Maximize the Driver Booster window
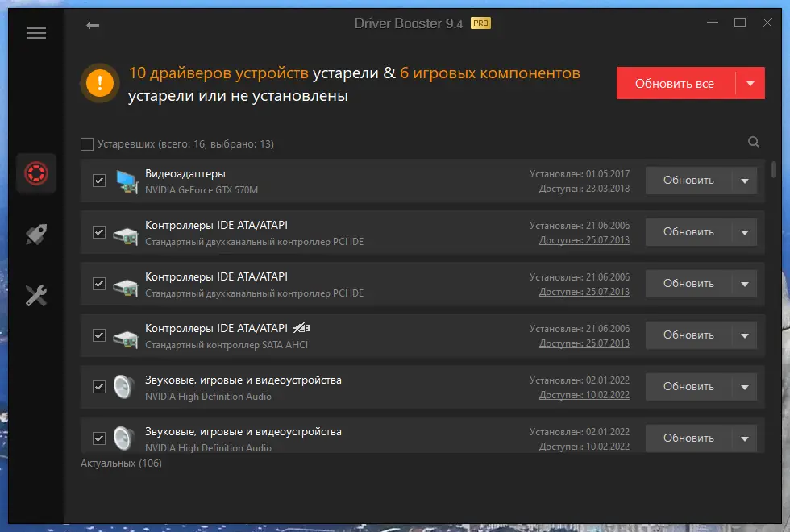790x532 pixels. click(x=740, y=23)
